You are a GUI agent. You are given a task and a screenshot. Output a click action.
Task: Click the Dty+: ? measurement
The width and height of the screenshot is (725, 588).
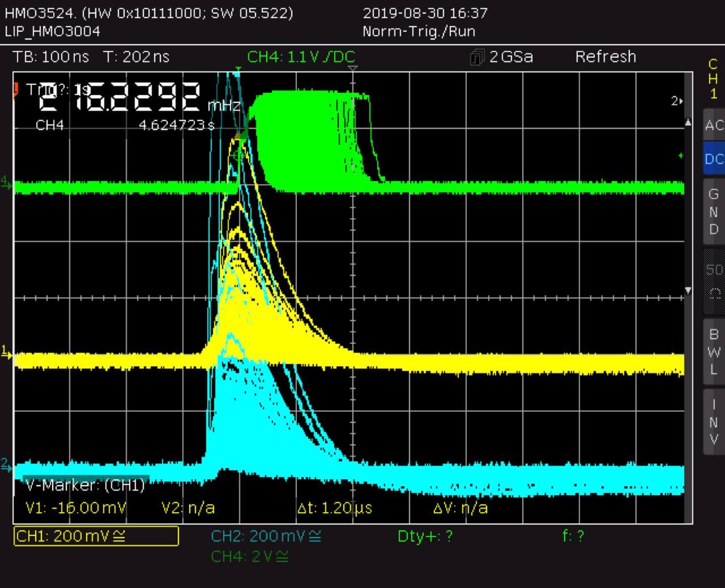pyautogui.click(x=425, y=536)
